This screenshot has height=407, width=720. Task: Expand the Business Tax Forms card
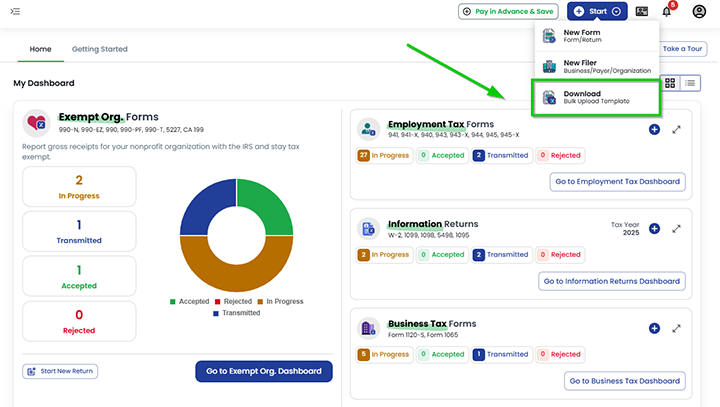[676, 328]
